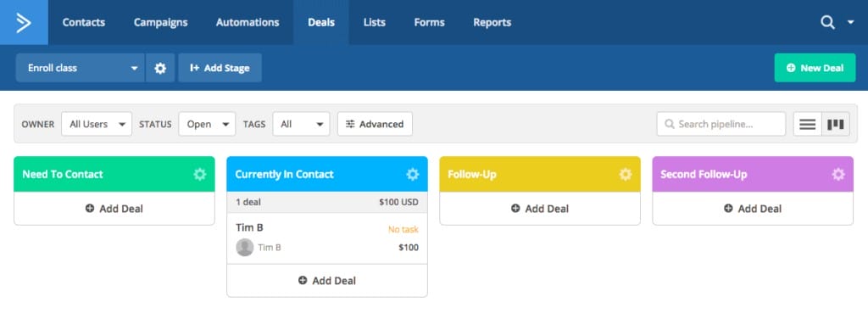Switch to board column view icon
The height and width of the screenshot is (330, 868).
835,124
